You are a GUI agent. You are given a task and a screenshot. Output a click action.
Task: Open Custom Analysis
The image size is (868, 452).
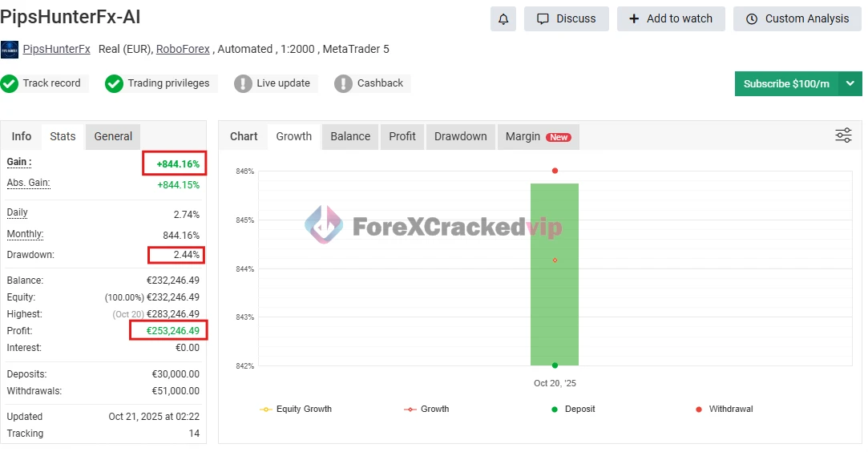click(797, 18)
